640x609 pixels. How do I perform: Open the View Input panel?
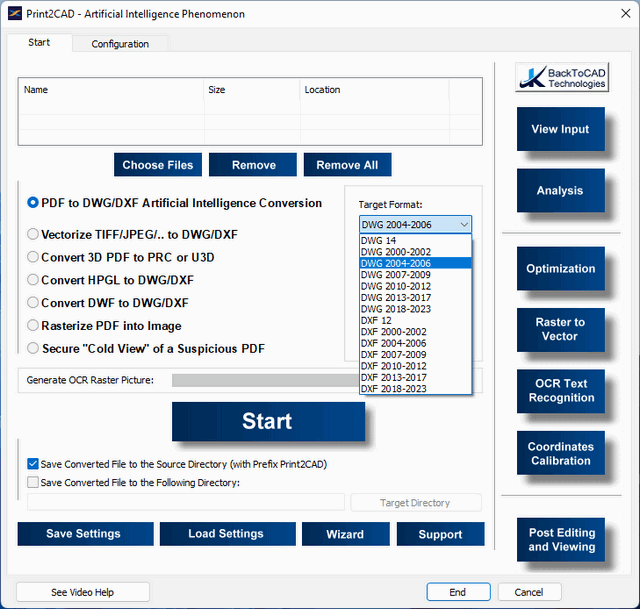pyautogui.click(x=560, y=129)
